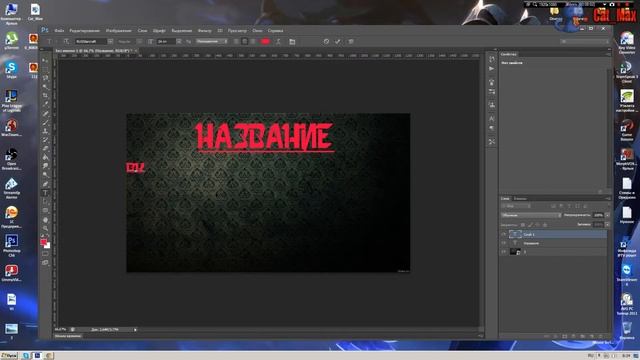The height and width of the screenshot is (360, 640).
Task: Click the font size input field
Action: pos(167,41)
